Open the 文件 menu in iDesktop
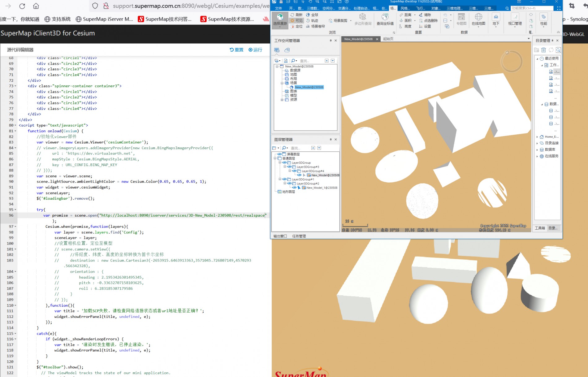 click(279, 8)
